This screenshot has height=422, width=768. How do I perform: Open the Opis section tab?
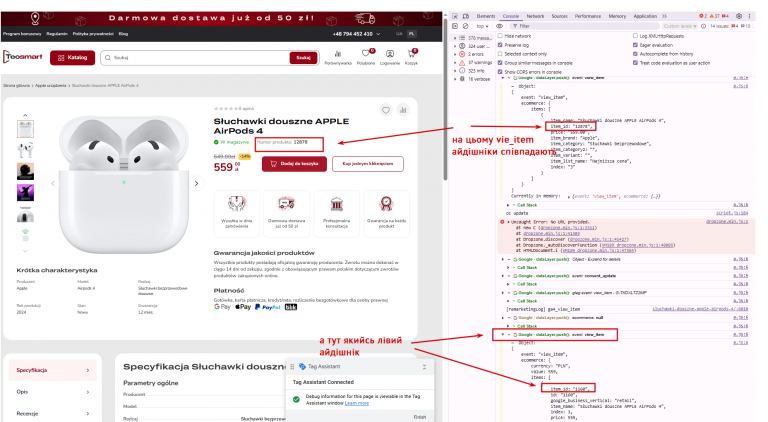coord(52,392)
